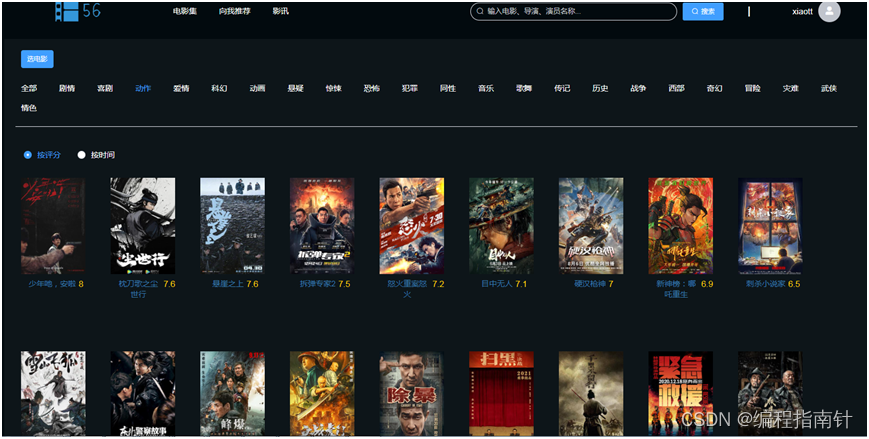
Task: Select the 武侠 genre filter
Action: click(829, 88)
